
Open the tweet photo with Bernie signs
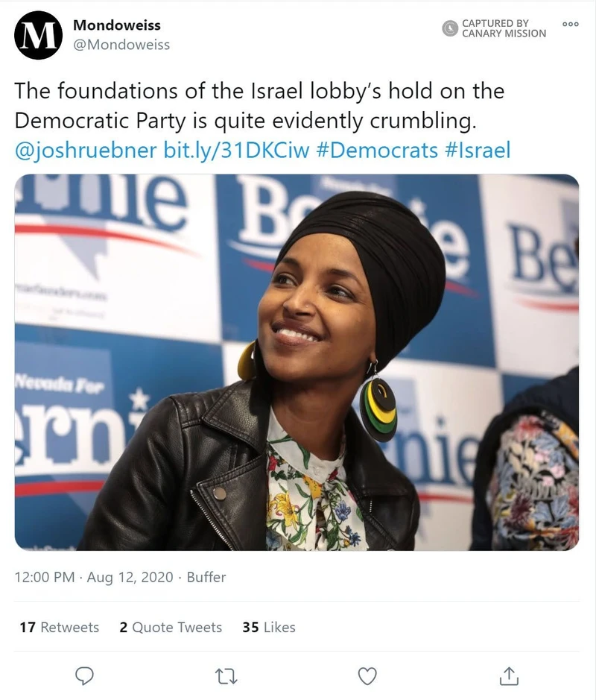[x=297, y=362]
